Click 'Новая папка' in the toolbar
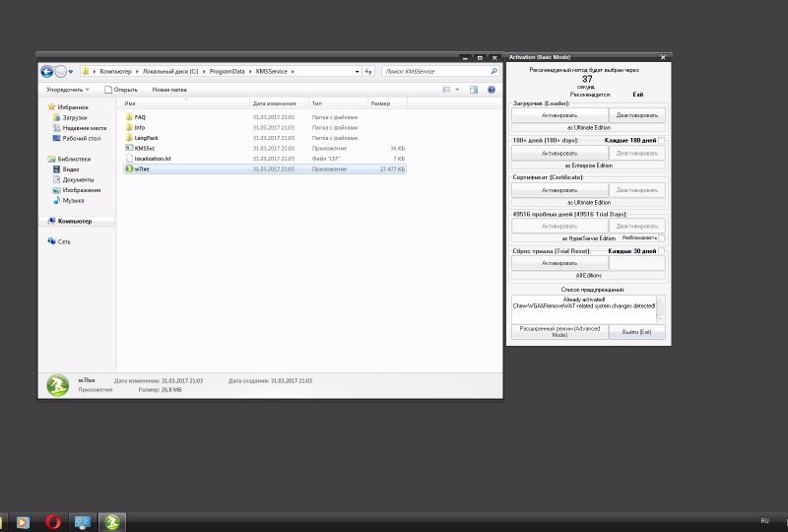This screenshot has height=532, width=788. 169,90
